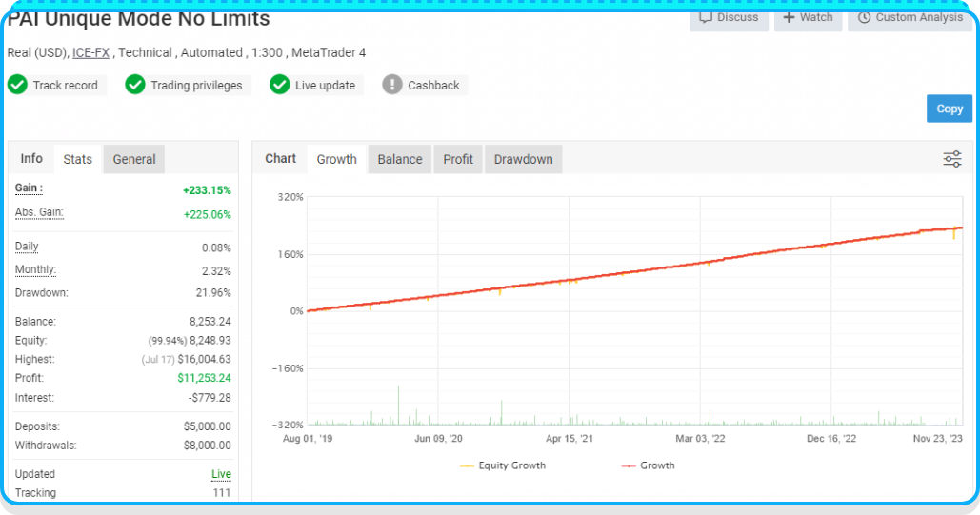The height and width of the screenshot is (515, 980).
Task: Click the Live update green checkmark
Action: tap(279, 85)
